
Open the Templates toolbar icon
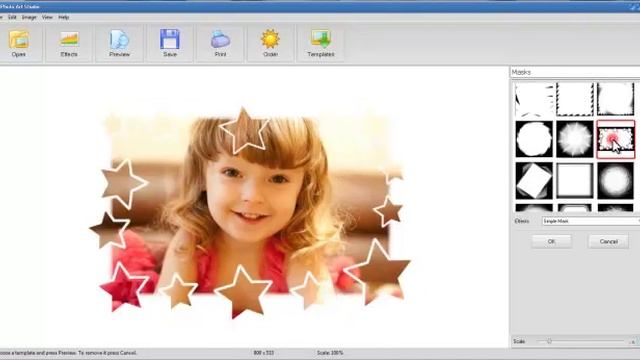point(321,43)
